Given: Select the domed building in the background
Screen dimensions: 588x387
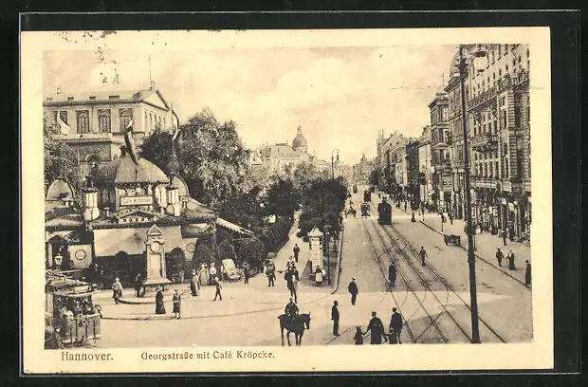Looking at the screenshot, I should (299, 142).
